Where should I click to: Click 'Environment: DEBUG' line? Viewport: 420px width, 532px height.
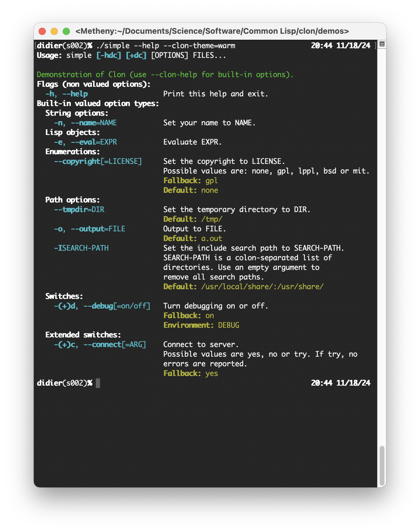201,325
